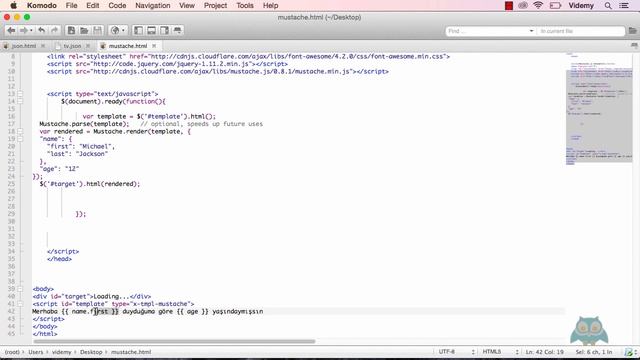Open the UTF-8 encoding selector
640x360 pixels.
coord(457,352)
